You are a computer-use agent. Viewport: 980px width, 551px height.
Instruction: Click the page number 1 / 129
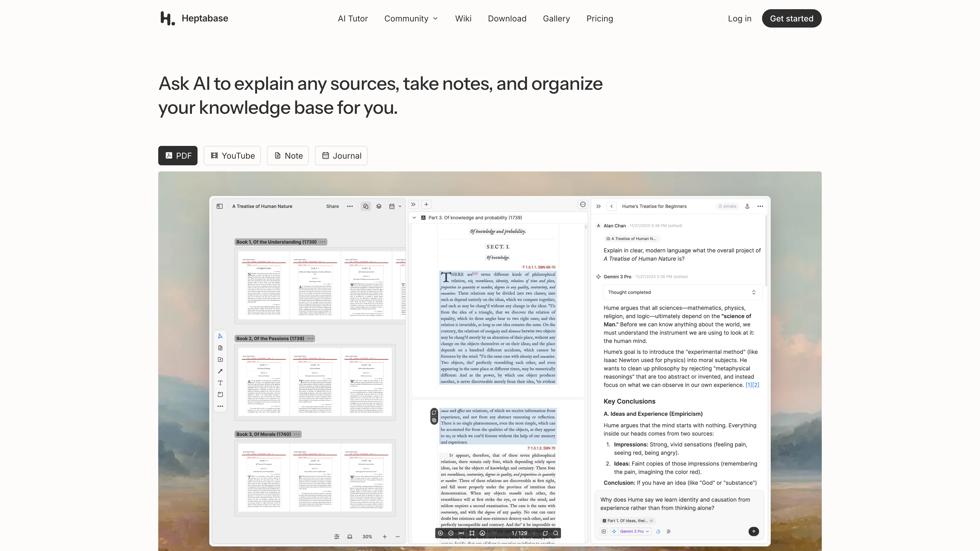click(519, 533)
